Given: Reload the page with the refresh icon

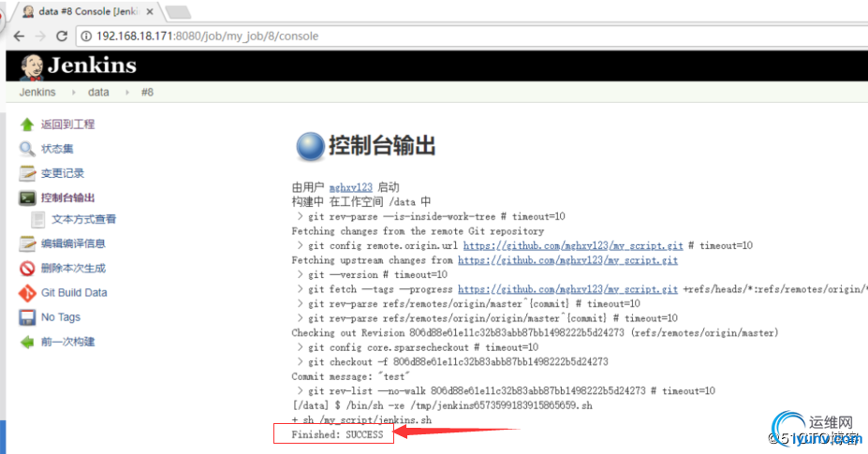Looking at the screenshot, I should [62, 36].
